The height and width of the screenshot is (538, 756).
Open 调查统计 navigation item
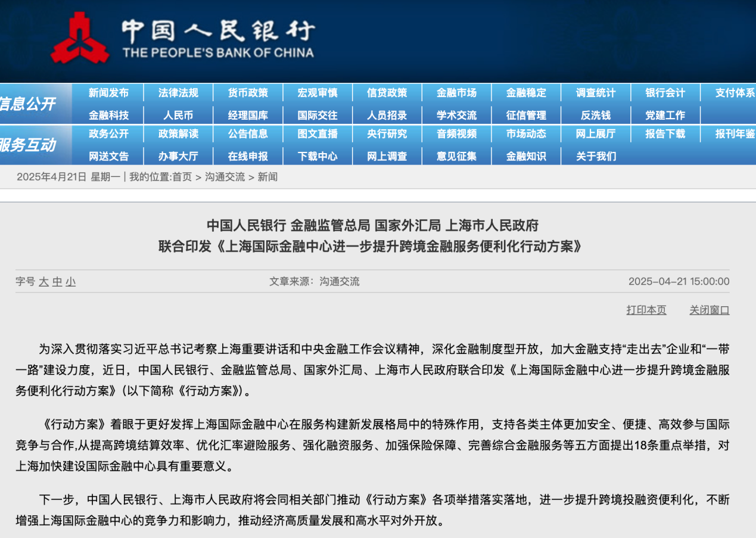[x=596, y=93]
